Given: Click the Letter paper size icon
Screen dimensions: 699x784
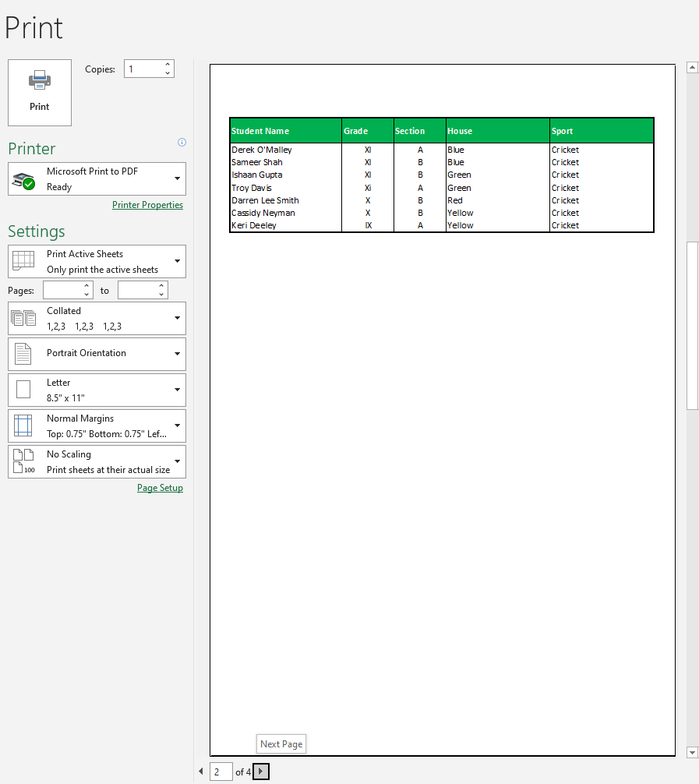Looking at the screenshot, I should tap(23, 390).
